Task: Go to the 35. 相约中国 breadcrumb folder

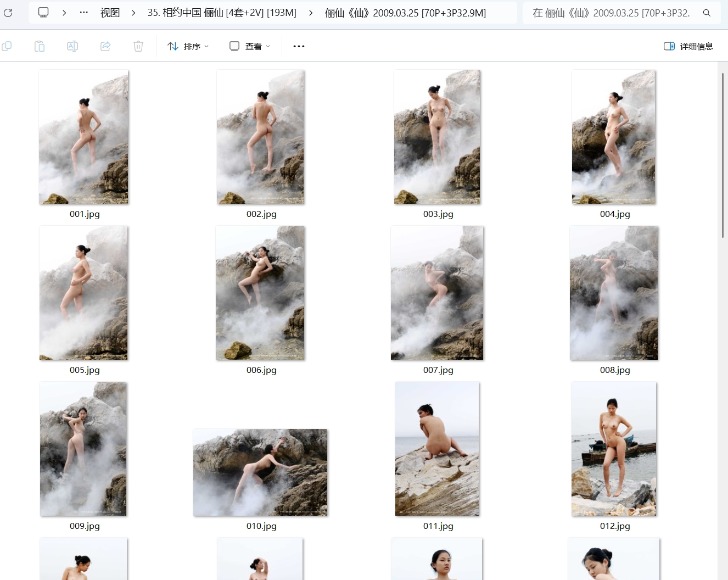Action: pos(222,12)
